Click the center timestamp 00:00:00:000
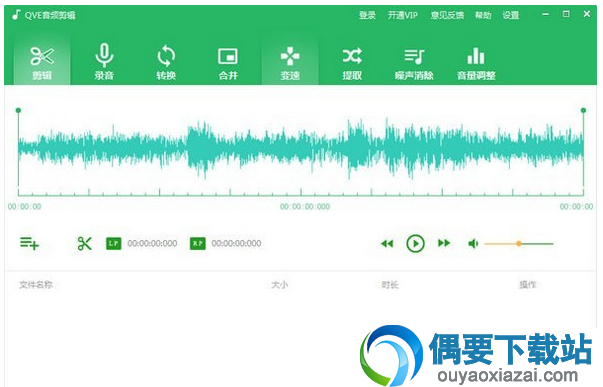Viewport: 603px width, 387px height. (x=305, y=207)
